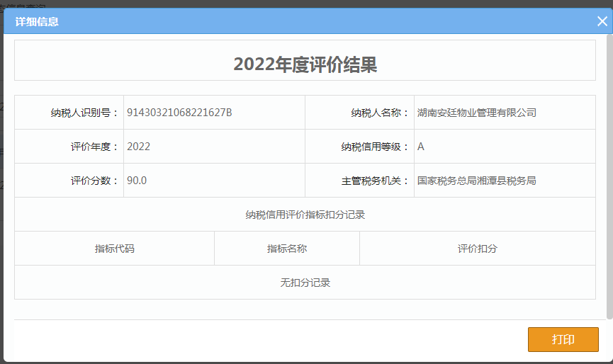Click the 纳税信用评价指标扣分记录 section header
Viewport: 613px width, 364px height.
pos(305,215)
